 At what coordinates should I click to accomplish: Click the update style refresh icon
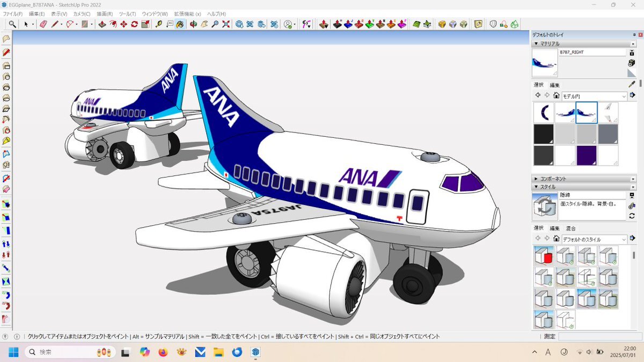tap(632, 216)
